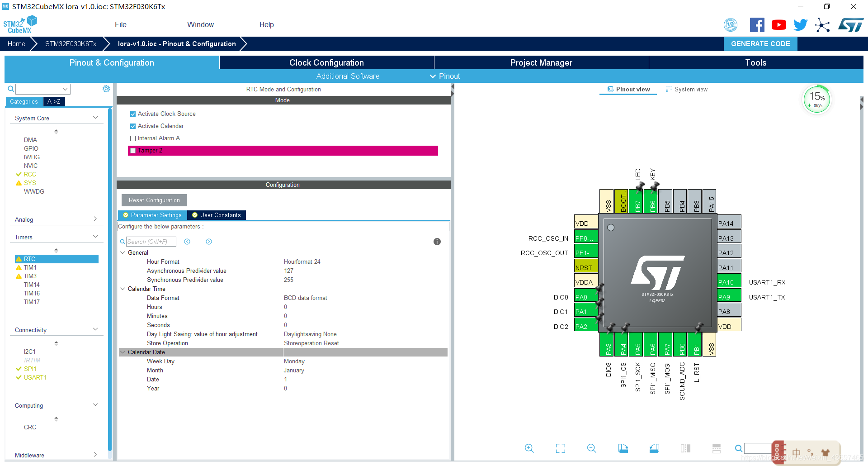Zoom out of the chip pinout
868x466 pixels.
[x=592, y=448]
